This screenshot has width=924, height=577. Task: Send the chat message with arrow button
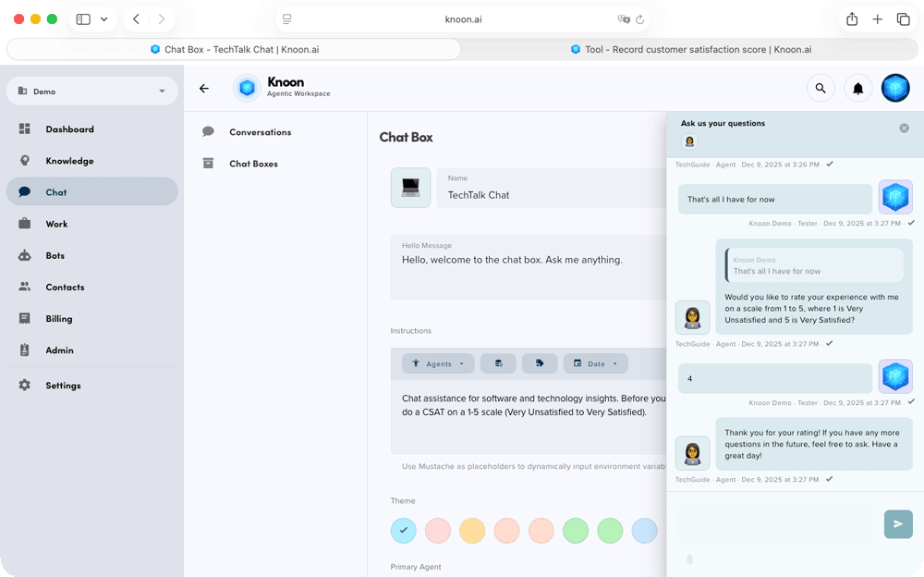pyautogui.click(x=897, y=524)
